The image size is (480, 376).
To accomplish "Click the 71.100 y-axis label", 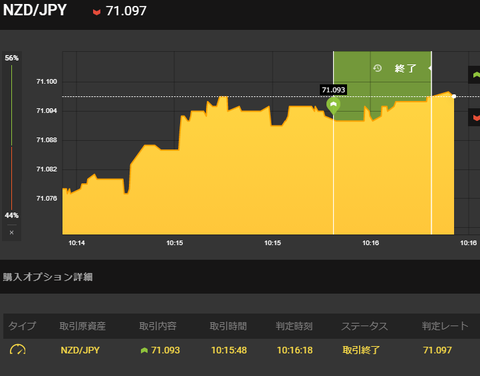I will pyautogui.click(x=47, y=82).
